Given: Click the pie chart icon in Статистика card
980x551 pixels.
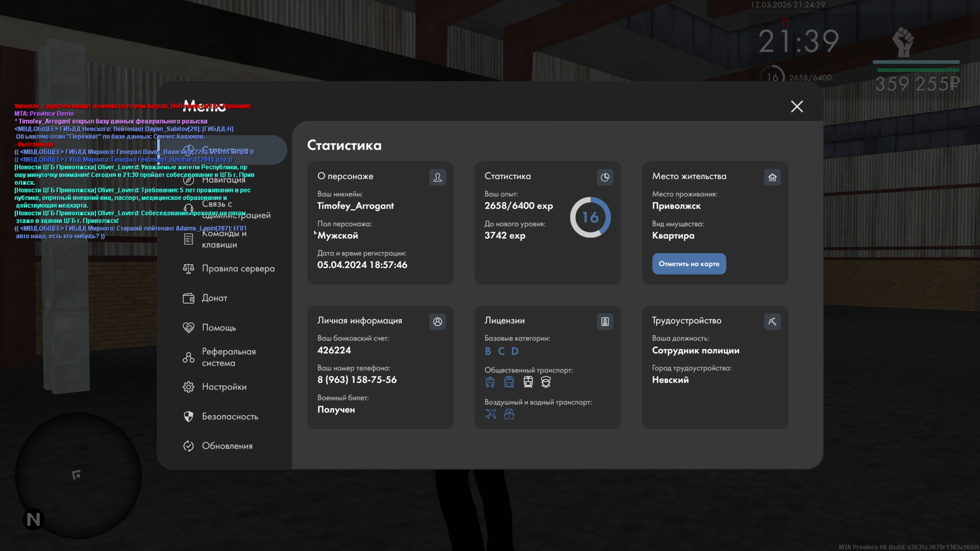Looking at the screenshot, I should pos(605,177).
